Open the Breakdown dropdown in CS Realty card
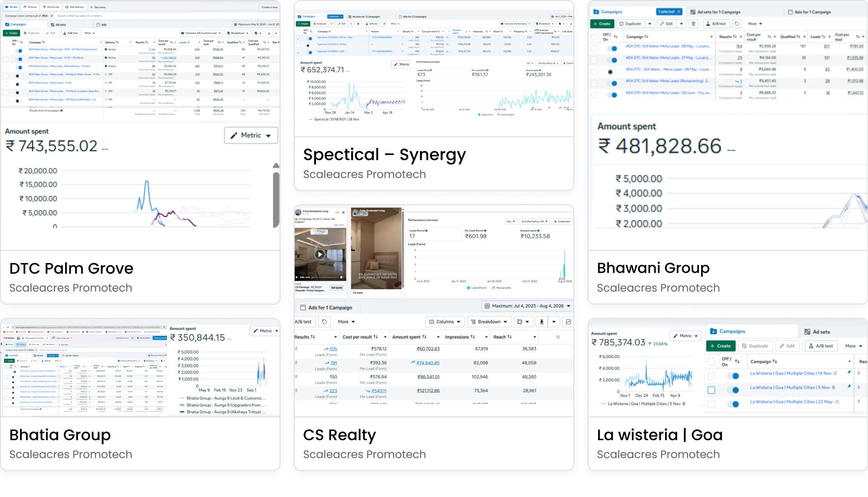The image size is (868, 497). [x=489, y=322]
